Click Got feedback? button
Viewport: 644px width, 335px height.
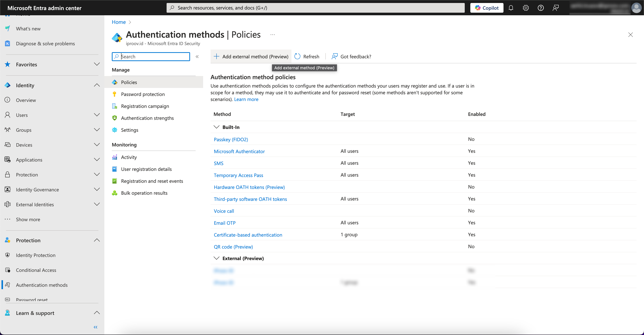coord(351,56)
